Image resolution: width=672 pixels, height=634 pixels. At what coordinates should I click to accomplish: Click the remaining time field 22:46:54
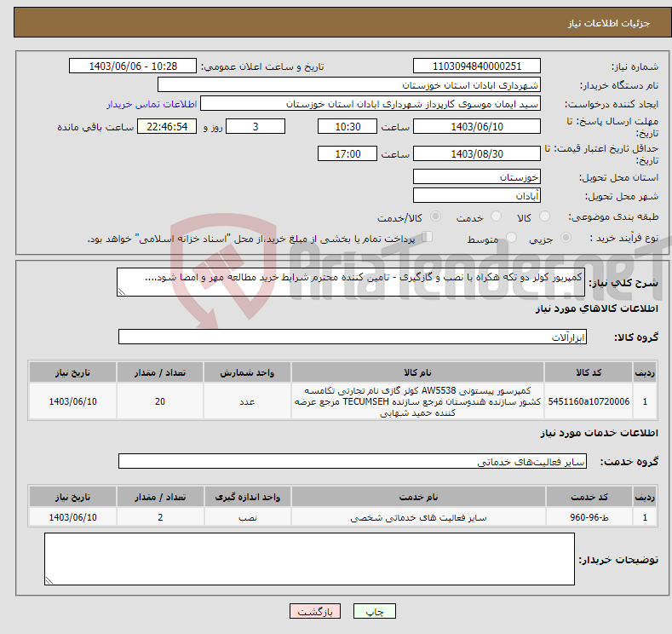167,126
